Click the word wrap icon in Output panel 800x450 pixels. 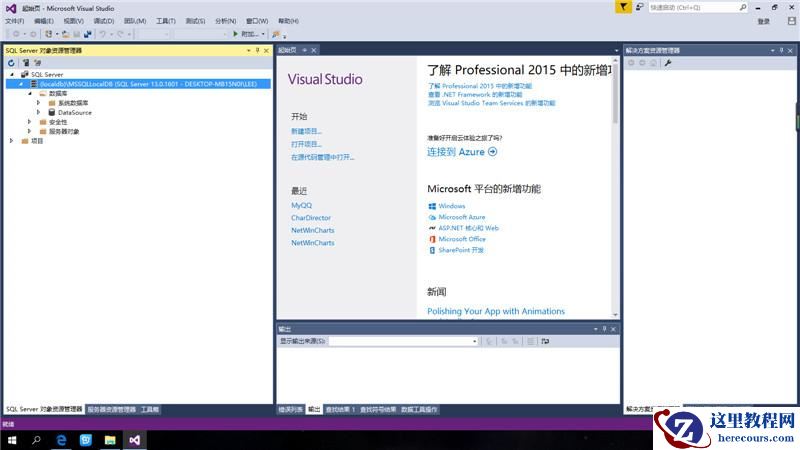(545, 341)
